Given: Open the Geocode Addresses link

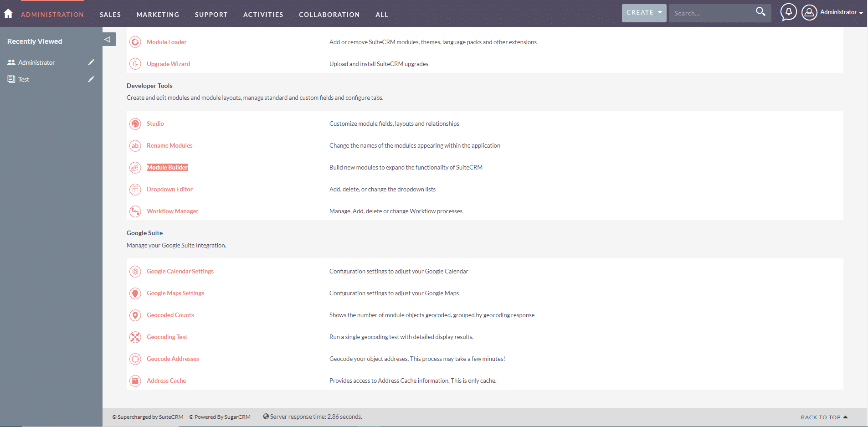Looking at the screenshot, I should click(x=173, y=359).
